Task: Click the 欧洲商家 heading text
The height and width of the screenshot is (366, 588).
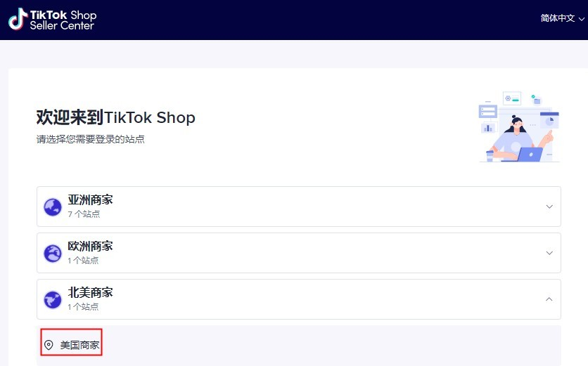Action: (90, 246)
